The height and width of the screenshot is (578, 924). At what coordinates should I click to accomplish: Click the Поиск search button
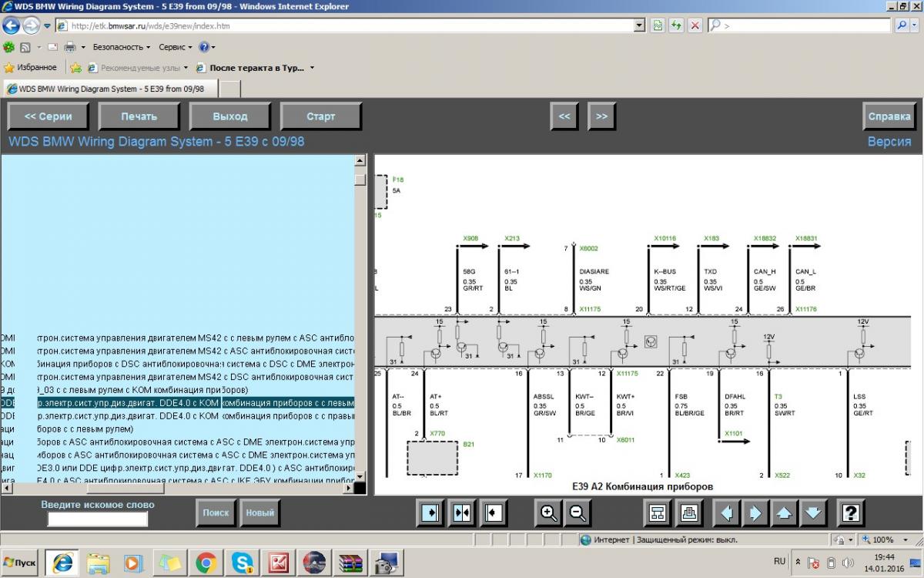(216, 512)
